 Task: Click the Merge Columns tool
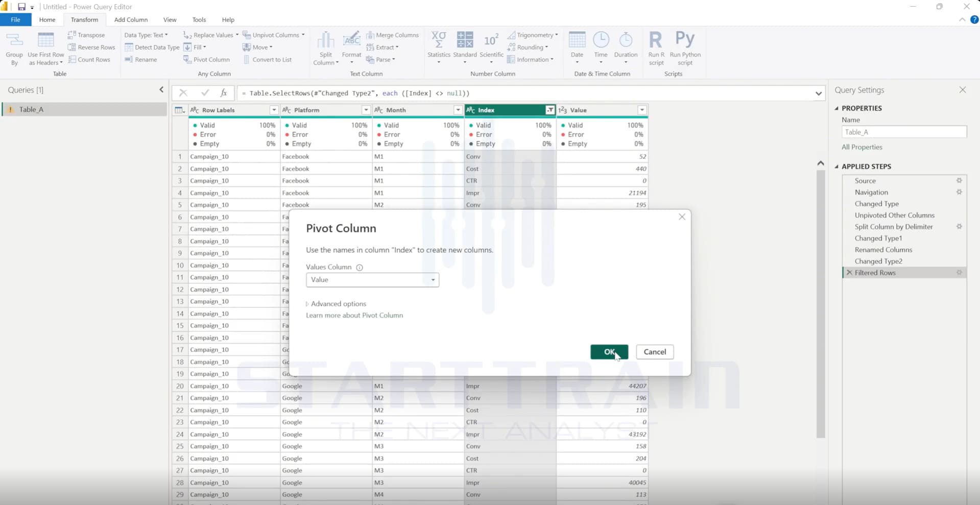pos(392,35)
